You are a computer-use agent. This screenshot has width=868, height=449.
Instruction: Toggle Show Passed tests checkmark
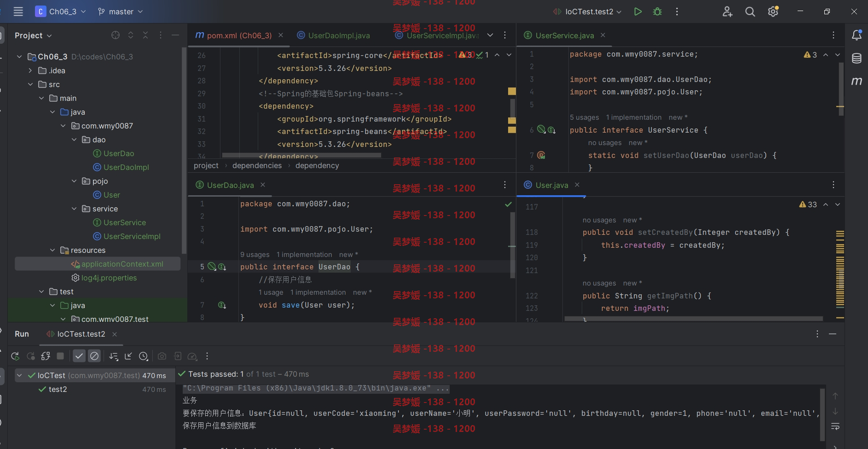pos(79,356)
